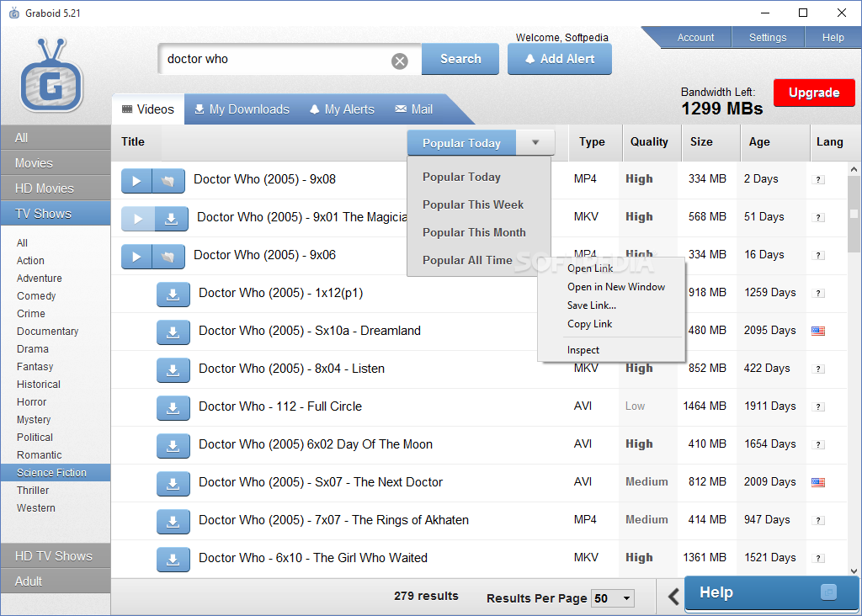The width and height of the screenshot is (862, 616).
Task: Switch to the Mail tab
Action: pos(414,109)
